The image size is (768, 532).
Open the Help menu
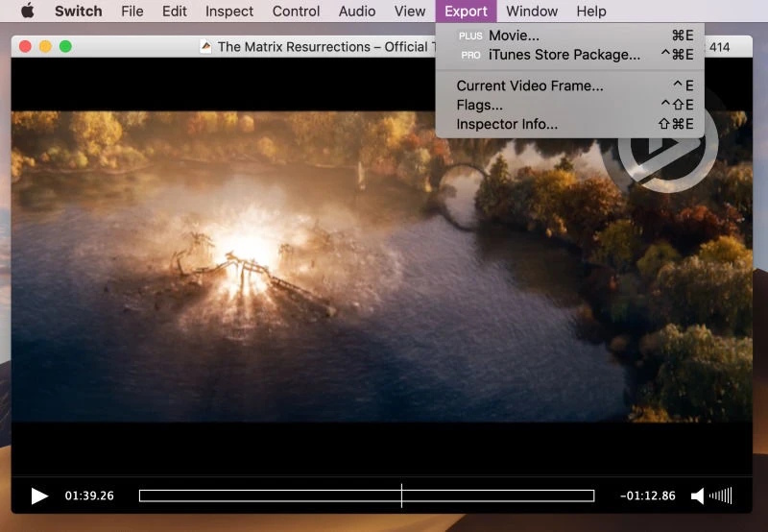591,11
